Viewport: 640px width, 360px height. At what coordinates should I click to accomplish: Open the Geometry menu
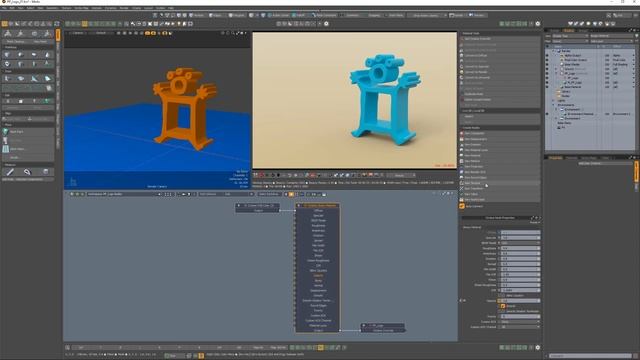tap(52, 8)
